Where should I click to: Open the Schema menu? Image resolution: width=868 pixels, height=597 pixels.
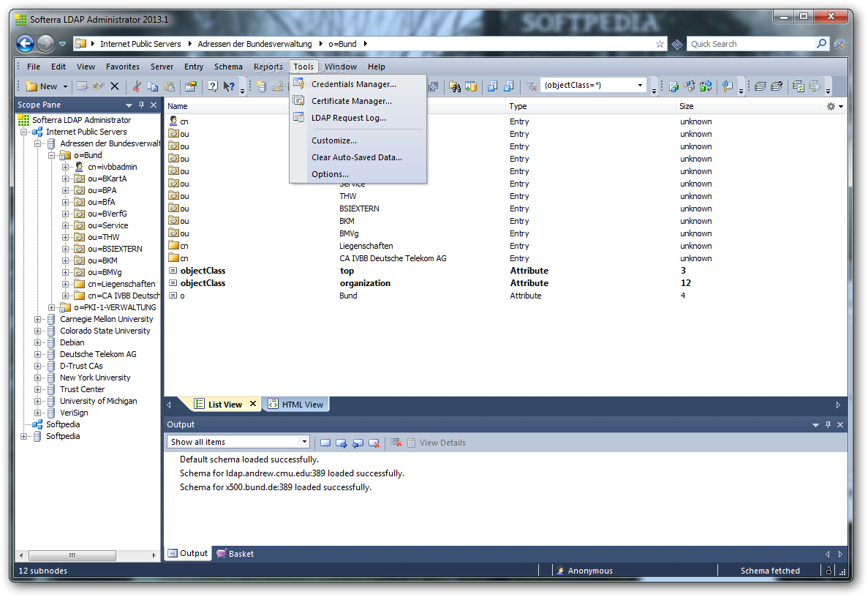point(228,67)
